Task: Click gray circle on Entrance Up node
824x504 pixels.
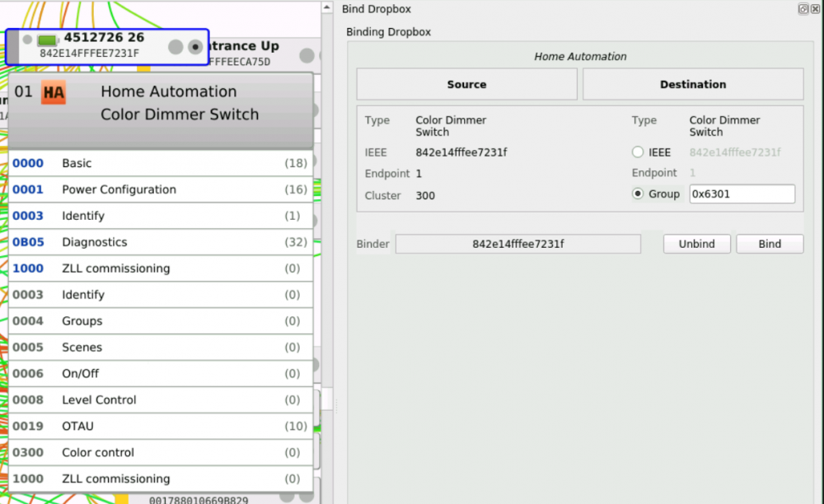Action: pyautogui.click(x=307, y=55)
